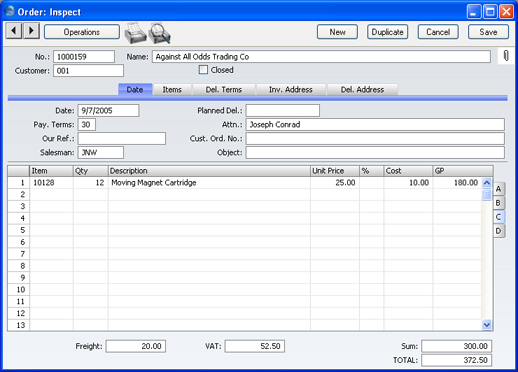Click the printer icon to print order
The width and height of the screenshot is (518, 372).
pos(135,33)
